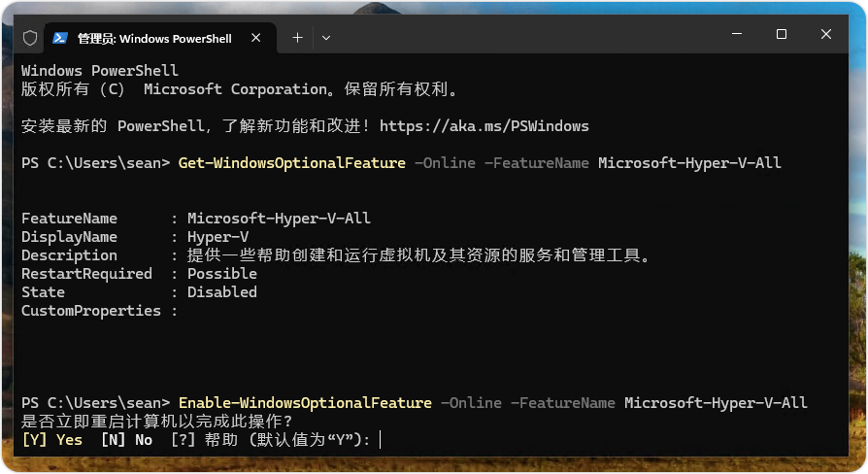Click the PowerShell icon on the tab
The width and height of the screenshot is (868, 474).
(60, 38)
